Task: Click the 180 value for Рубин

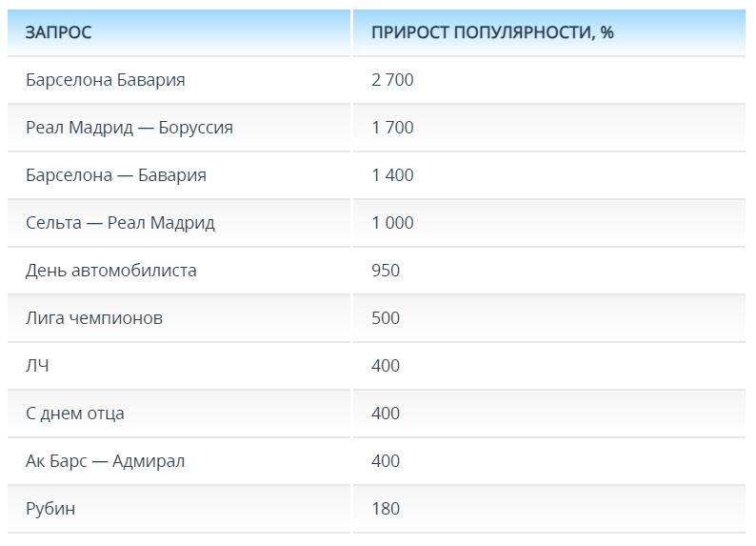Action: (x=386, y=509)
